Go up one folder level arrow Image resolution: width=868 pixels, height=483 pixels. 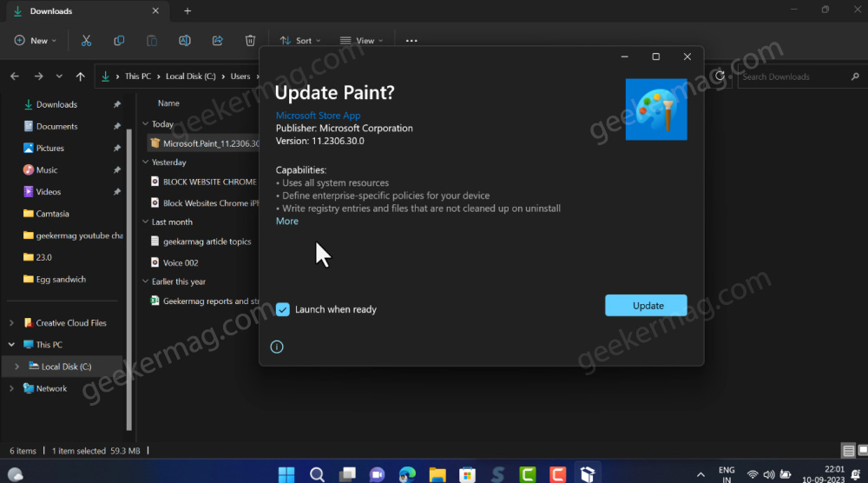pos(80,76)
